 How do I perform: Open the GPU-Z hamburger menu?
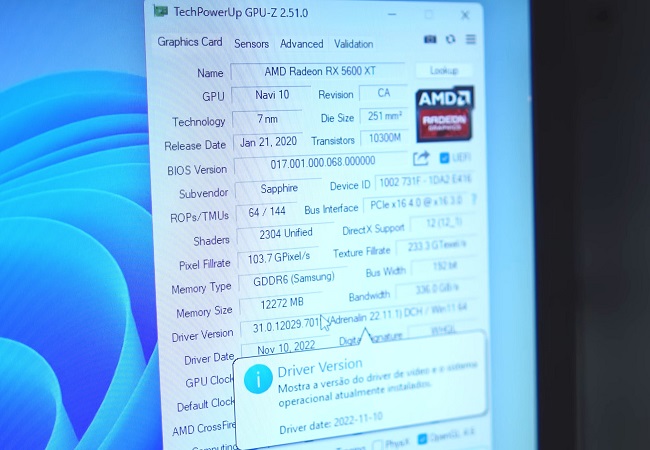tap(471, 39)
